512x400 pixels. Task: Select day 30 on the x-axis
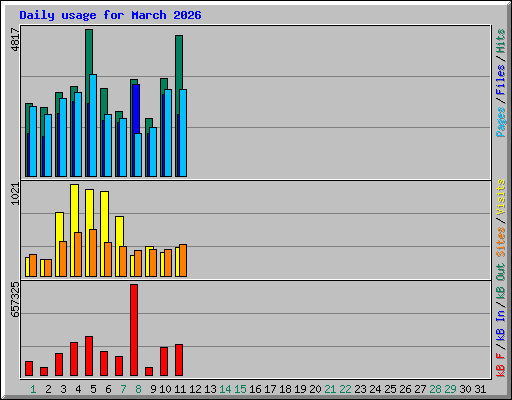pos(465,389)
